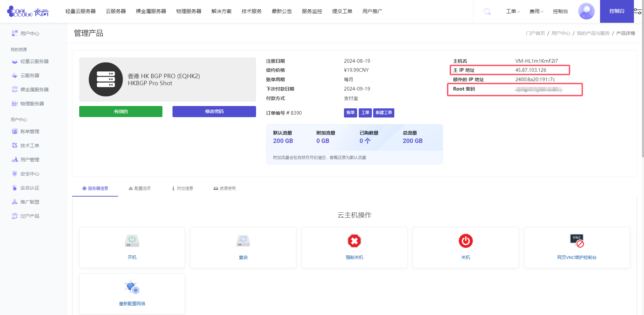Click the restart (重启) server icon
The width and height of the screenshot is (644, 315).
point(243,241)
